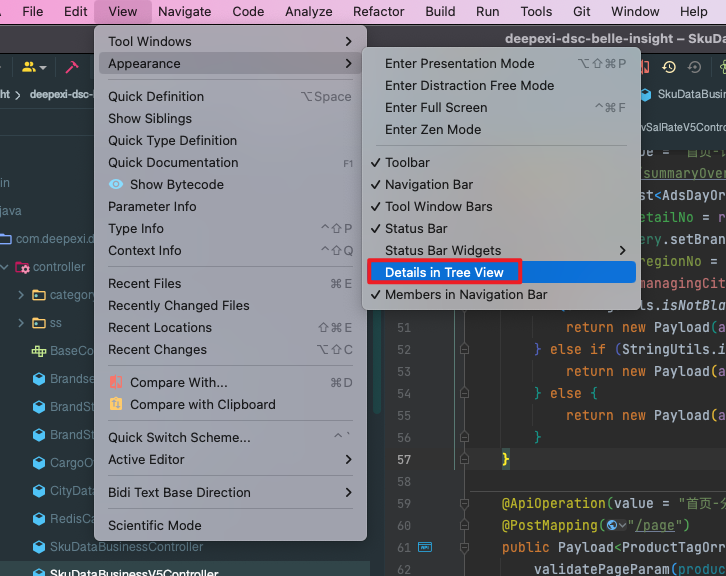Click the user account icon in toolbar
The height and width of the screenshot is (576, 726).
(x=29, y=67)
